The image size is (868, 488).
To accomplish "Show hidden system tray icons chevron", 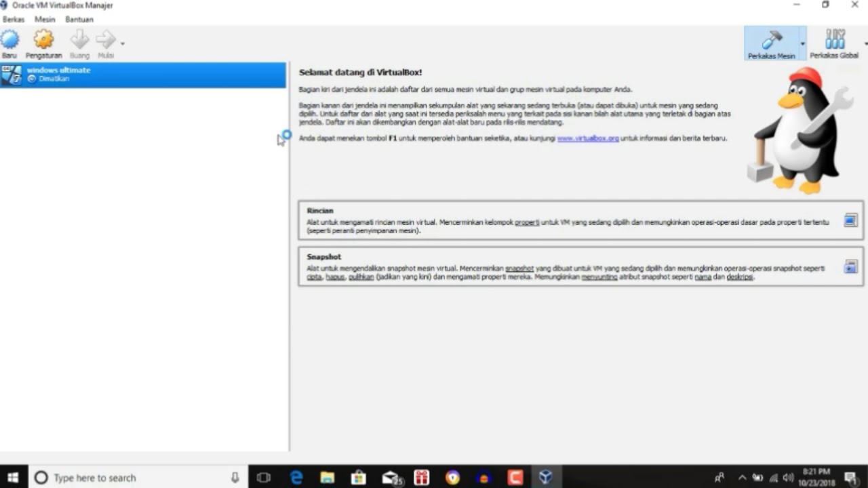I will click(743, 477).
